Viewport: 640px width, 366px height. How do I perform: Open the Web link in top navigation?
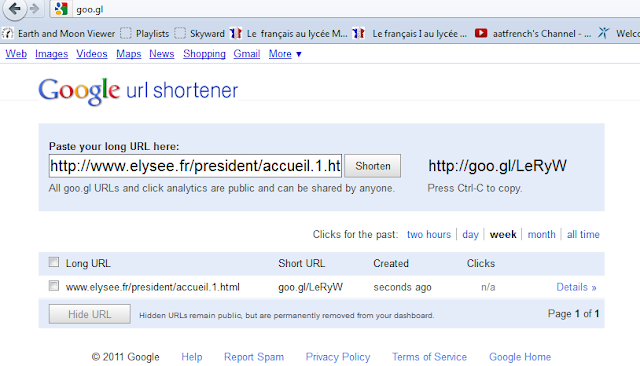pyautogui.click(x=16, y=54)
